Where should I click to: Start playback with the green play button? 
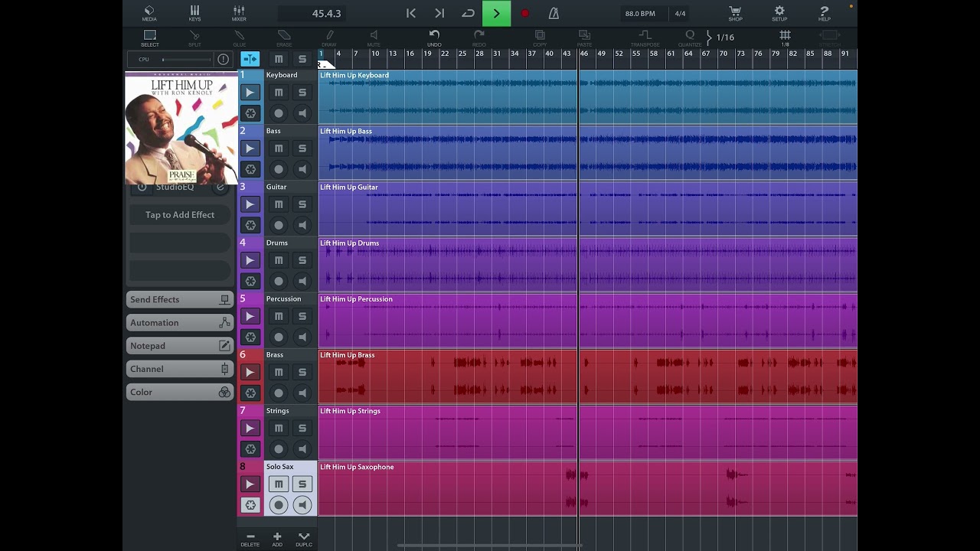496,13
